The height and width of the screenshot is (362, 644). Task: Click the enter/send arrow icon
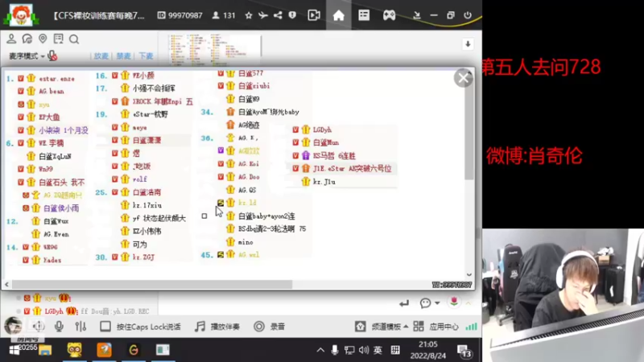pos(404,303)
